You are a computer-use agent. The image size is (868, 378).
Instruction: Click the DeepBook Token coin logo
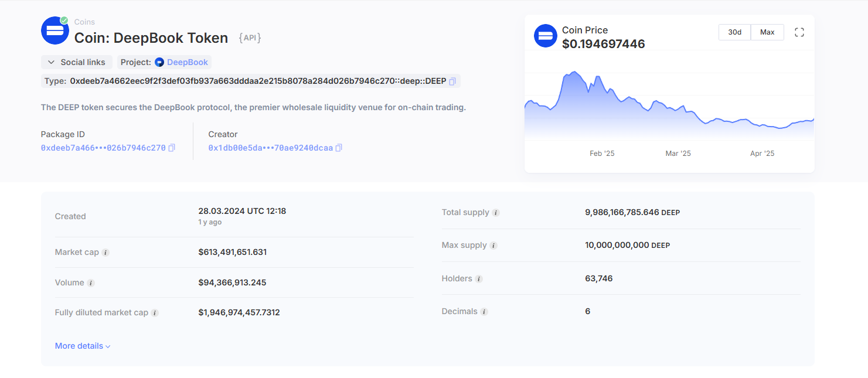(55, 30)
